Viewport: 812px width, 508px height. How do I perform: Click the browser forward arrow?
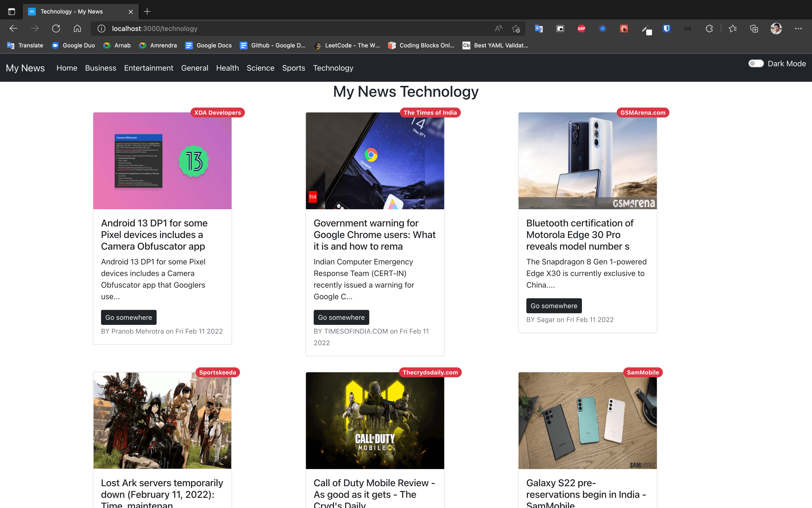point(35,29)
